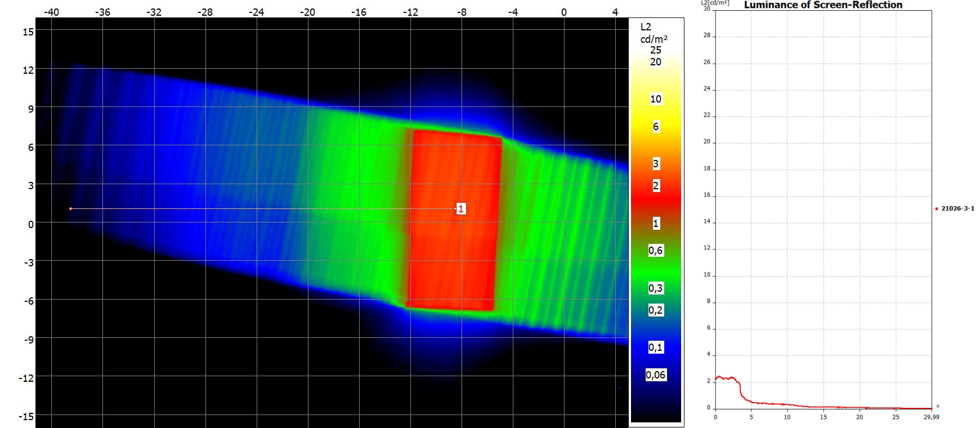Click the red legend marker beside 21026-3-1
This screenshot has width=980, height=428.
(x=937, y=209)
